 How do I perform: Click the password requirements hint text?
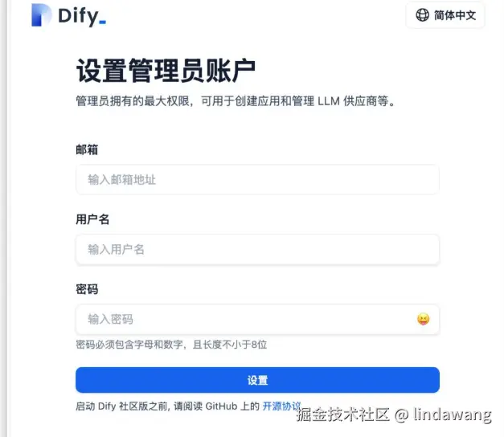171,345
